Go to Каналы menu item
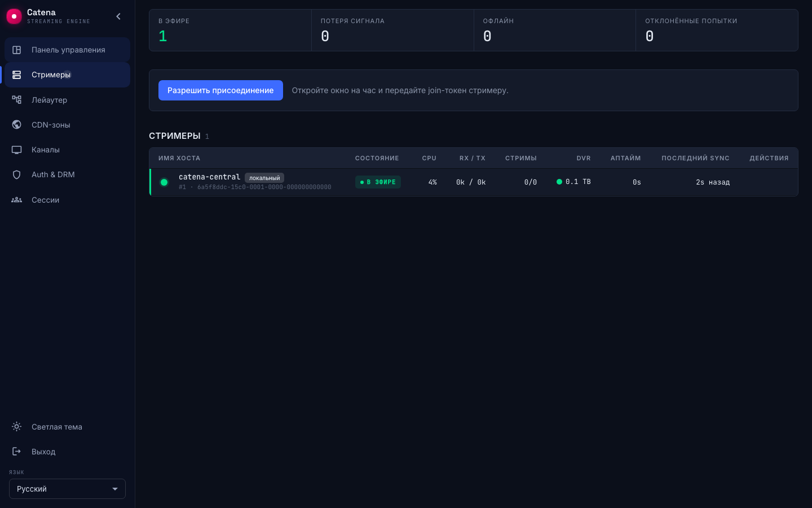The width and height of the screenshot is (812, 508). coord(68,150)
